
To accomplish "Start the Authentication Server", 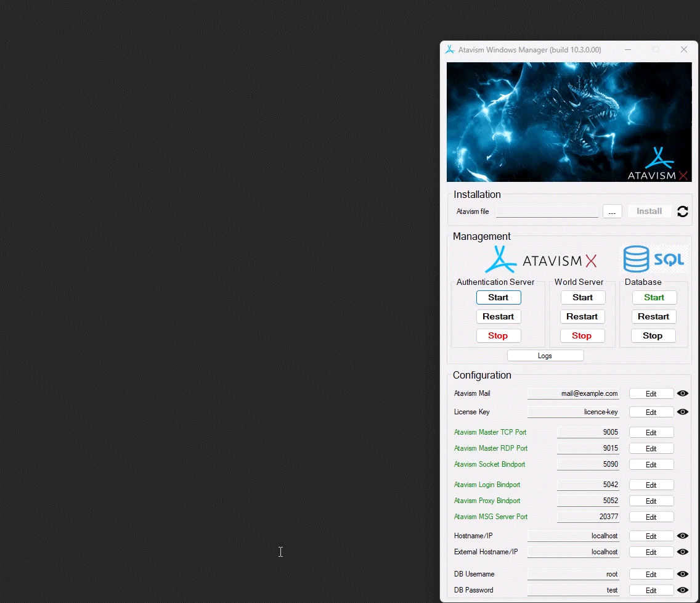I will pos(498,297).
